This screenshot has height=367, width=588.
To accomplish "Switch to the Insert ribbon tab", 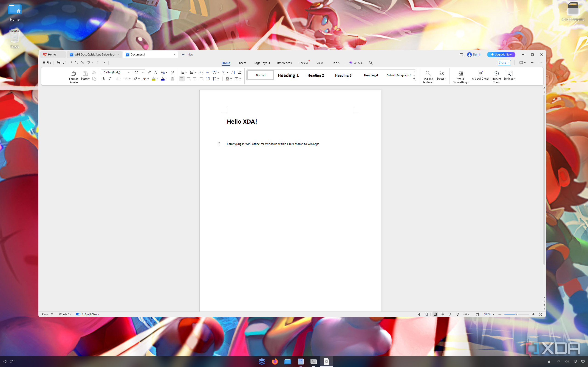I will coord(242,63).
